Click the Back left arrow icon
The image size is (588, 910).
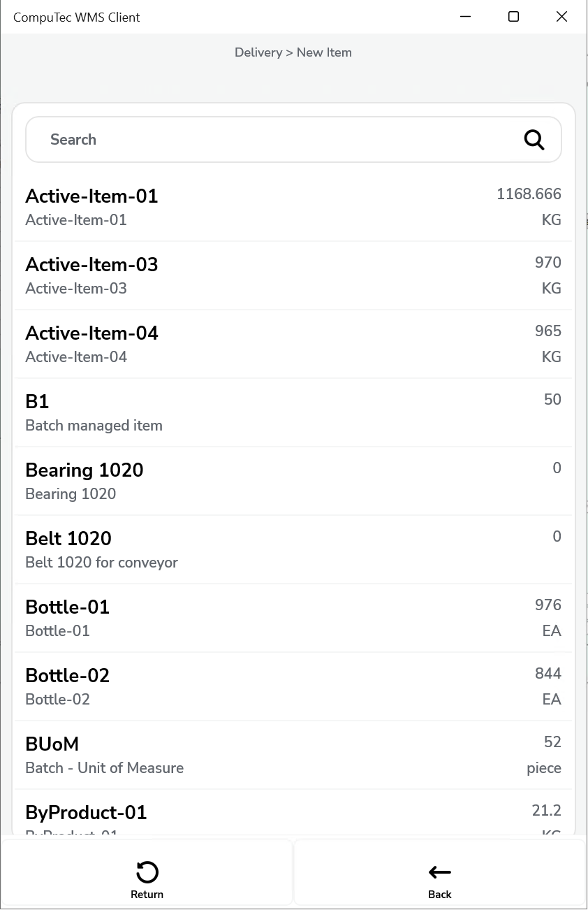pyautogui.click(x=440, y=872)
